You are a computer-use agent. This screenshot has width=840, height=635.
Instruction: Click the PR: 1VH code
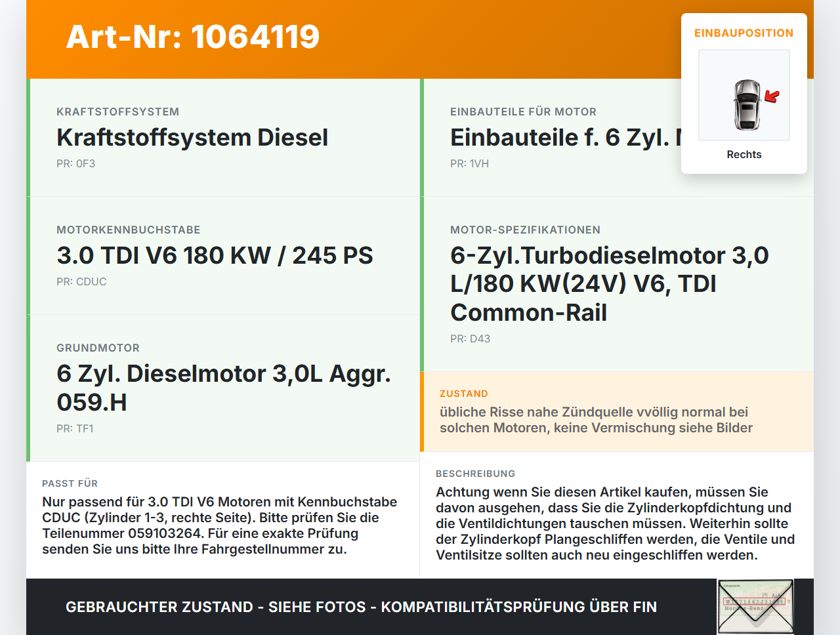(469, 163)
